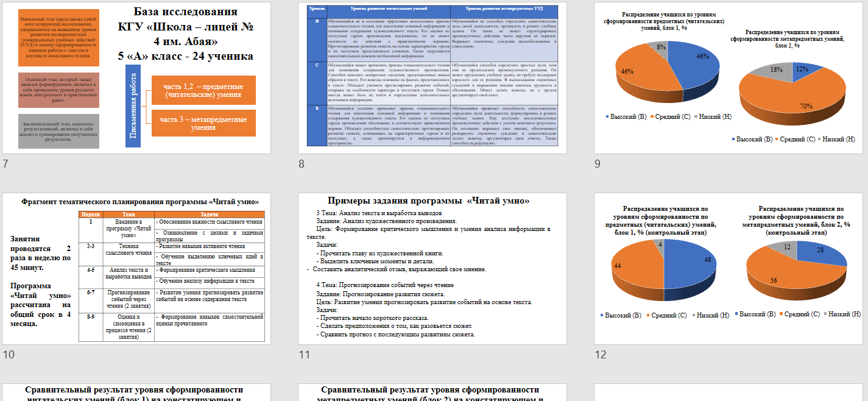Select slide 9 with two pie charts
This screenshot has height=401, width=868.
[x=728, y=77]
